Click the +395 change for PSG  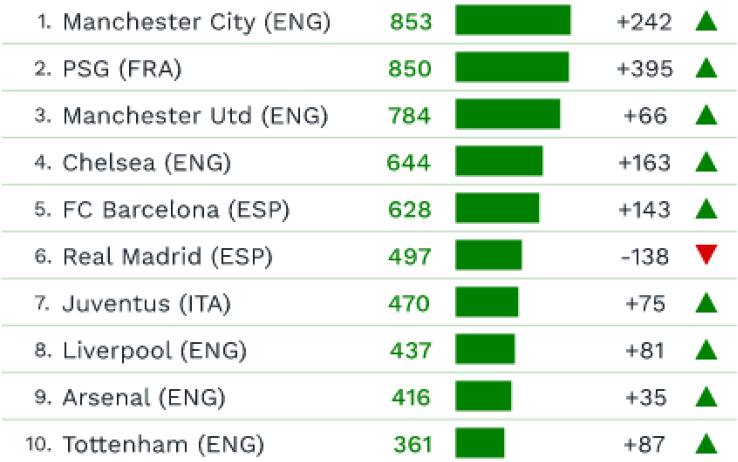645,68
